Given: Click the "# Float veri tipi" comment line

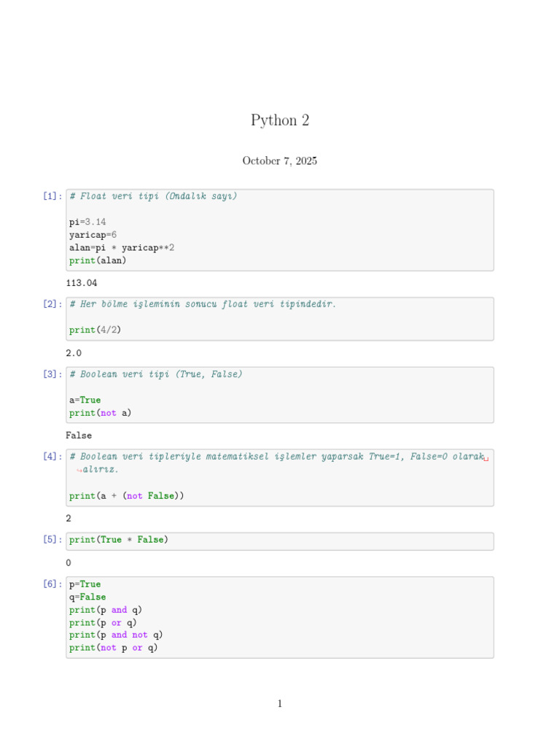Looking at the screenshot, I should pos(153,196).
